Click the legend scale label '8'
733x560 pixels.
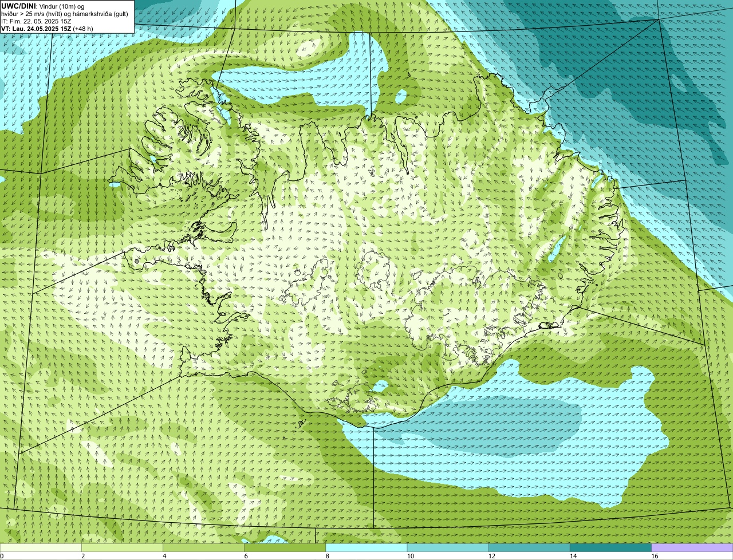pos(328,556)
